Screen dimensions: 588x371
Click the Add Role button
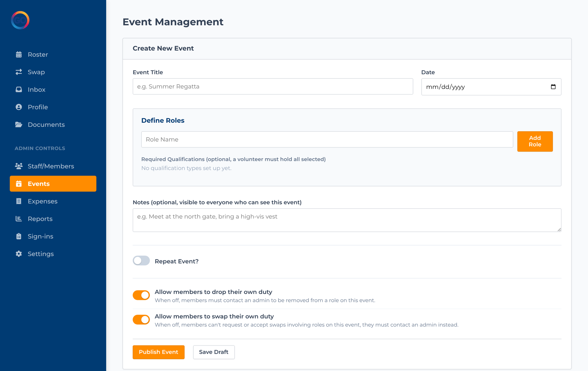(535, 141)
